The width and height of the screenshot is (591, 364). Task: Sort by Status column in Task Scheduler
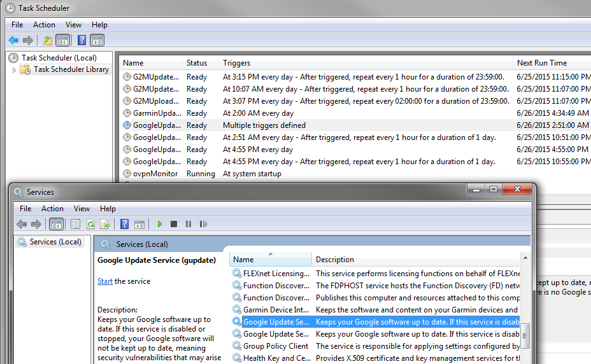pyautogui.click(x=201, y=63)
